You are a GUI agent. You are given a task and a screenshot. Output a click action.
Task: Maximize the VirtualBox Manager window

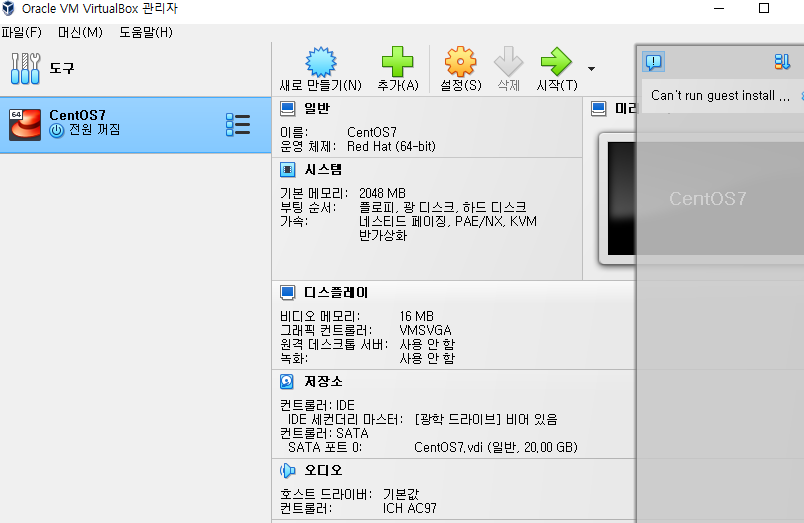[763, 8]
